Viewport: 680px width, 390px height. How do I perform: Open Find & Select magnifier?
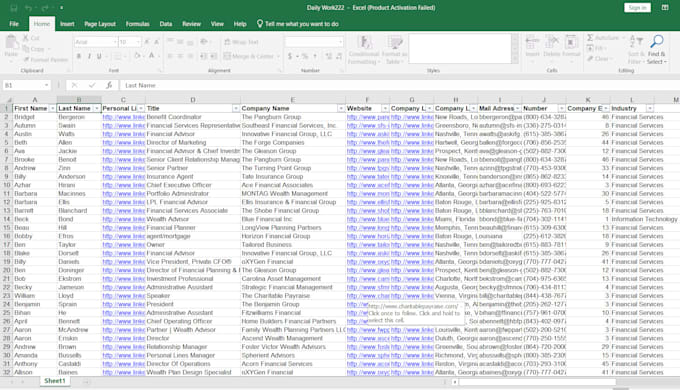657,42
